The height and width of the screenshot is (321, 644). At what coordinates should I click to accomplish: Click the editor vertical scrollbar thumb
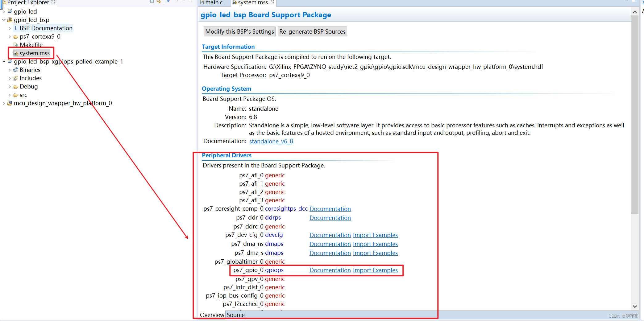(x=635, y=115)
